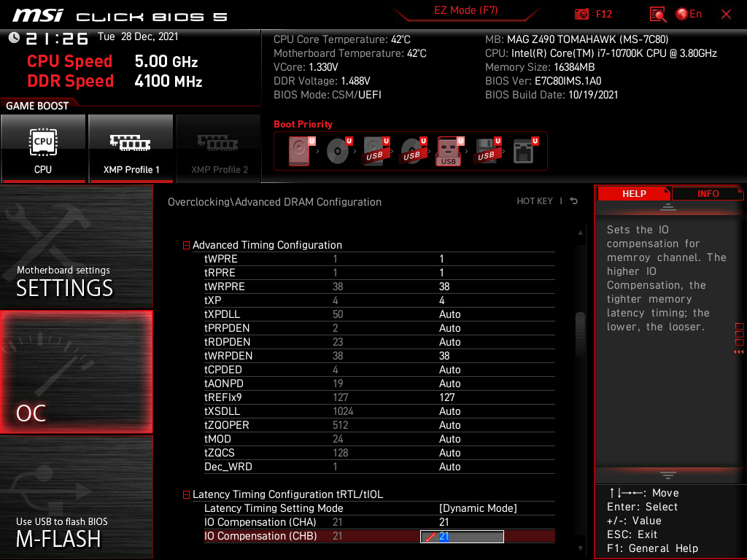This screenshot has height=560, width=747.
Task: Select tCPDED Auto value
Action: click(x=449, y=370)
